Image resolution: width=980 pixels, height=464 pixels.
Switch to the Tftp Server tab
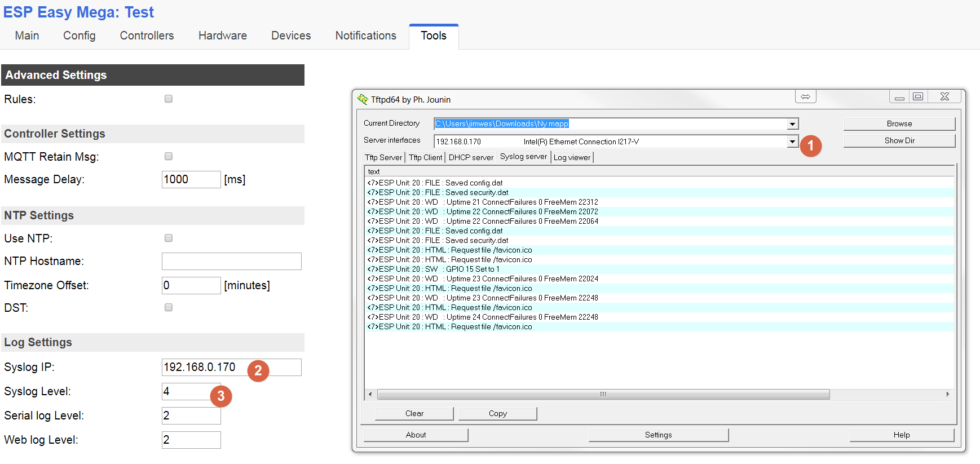(383, 158)
